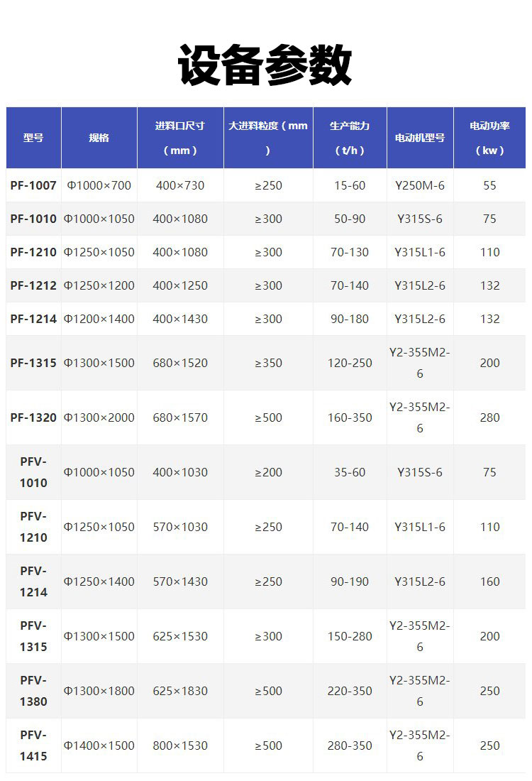532x781 pixels.
Task: Click the 160-350 capacity value
Action: pyautogui.click(x=350, y=417)
